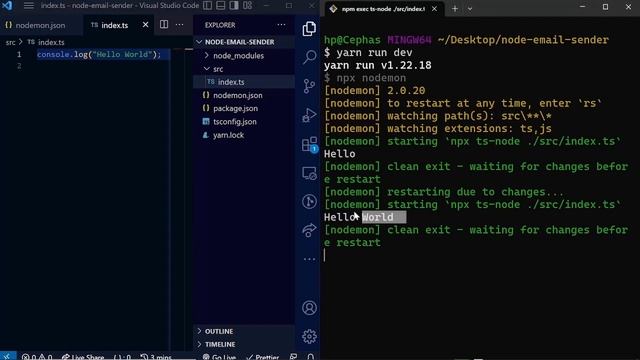
Task: Open tsconfig.json file
Action: 244,122
